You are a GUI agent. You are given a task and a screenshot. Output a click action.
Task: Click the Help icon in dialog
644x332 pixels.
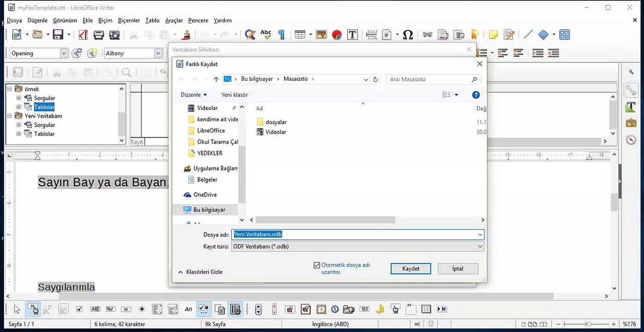coord(476,95)
